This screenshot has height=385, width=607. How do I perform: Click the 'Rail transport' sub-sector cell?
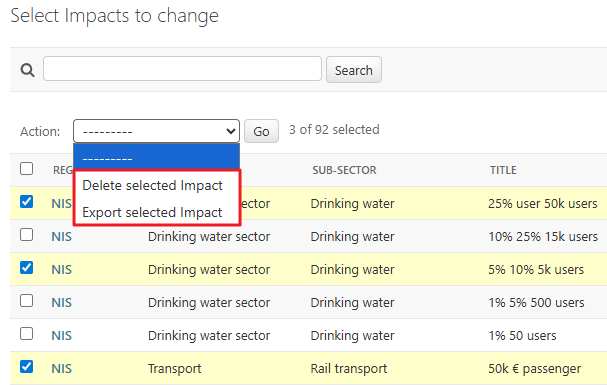349,368
